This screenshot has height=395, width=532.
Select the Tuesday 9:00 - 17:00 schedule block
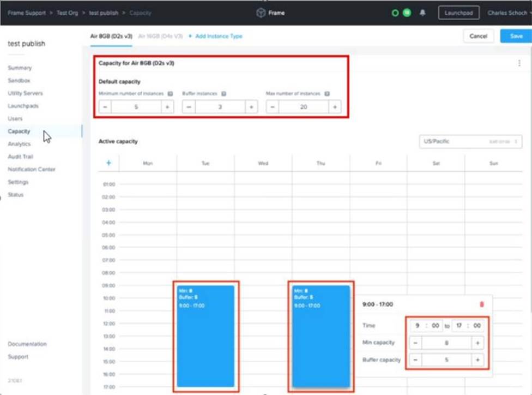pyautogui.click(x=205, y=336)
